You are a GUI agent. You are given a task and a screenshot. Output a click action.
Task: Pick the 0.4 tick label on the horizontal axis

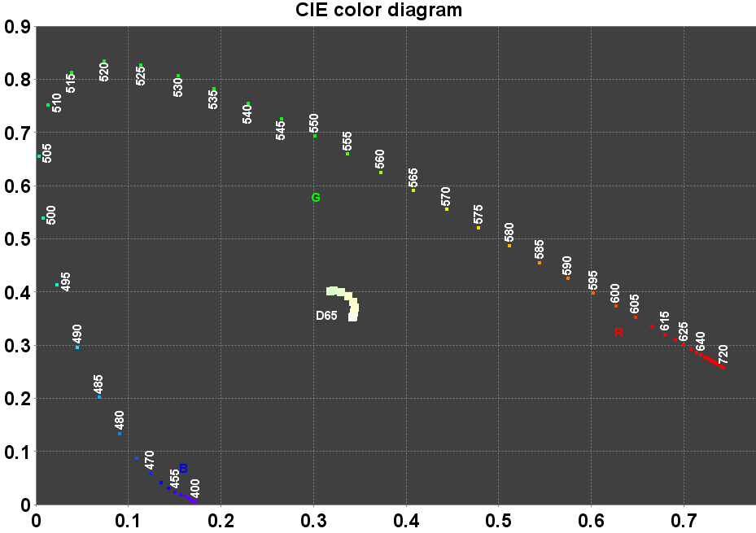406,522
